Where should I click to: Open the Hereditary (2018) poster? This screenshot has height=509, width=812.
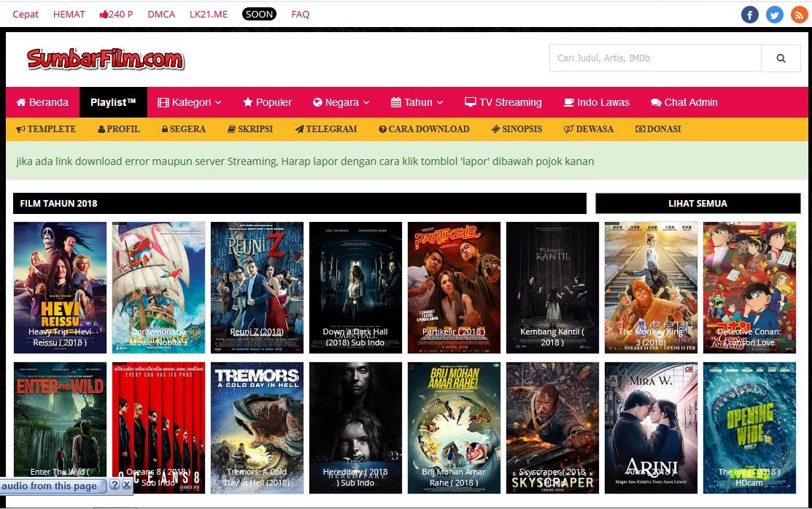coord(355,428)
